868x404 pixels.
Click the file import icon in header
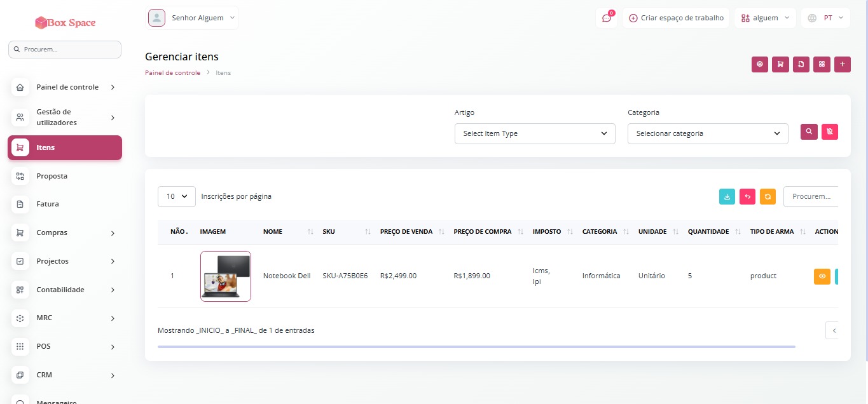[x=801, y=64]
